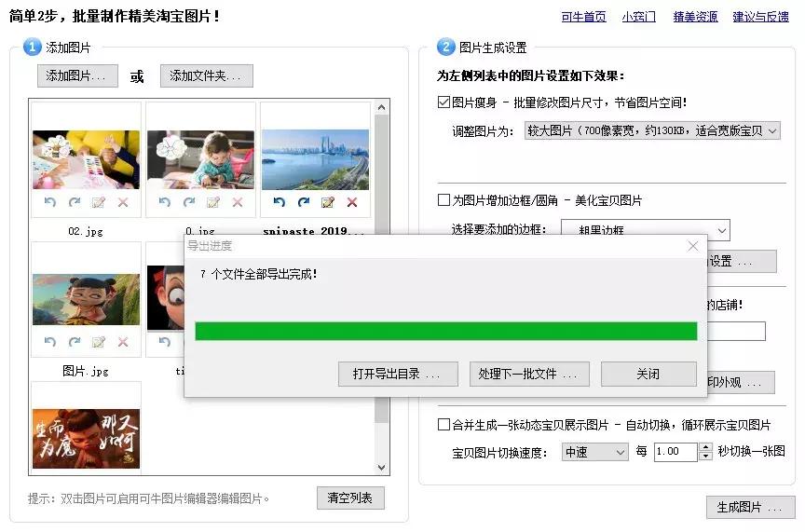Click the green export progress bar

tap(446, 331)
